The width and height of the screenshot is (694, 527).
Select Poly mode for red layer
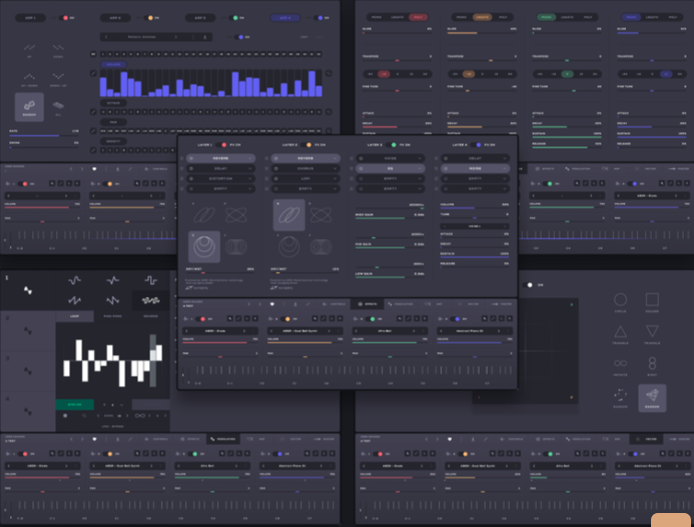tap(418, 17)
